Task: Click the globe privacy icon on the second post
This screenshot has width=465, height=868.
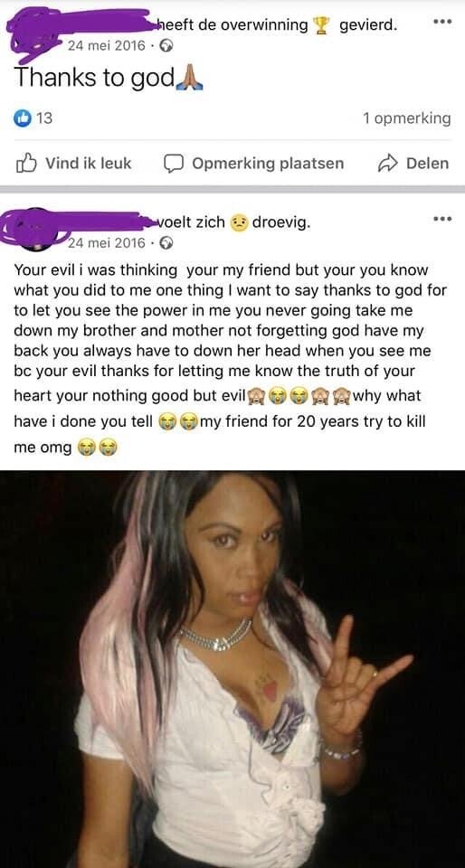Action: click(166, 242)
